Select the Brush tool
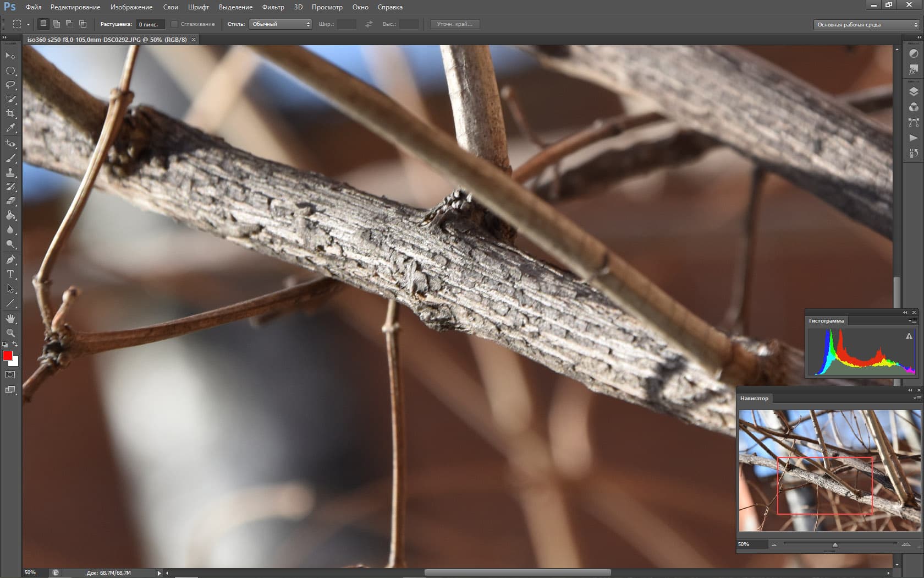 10,158
